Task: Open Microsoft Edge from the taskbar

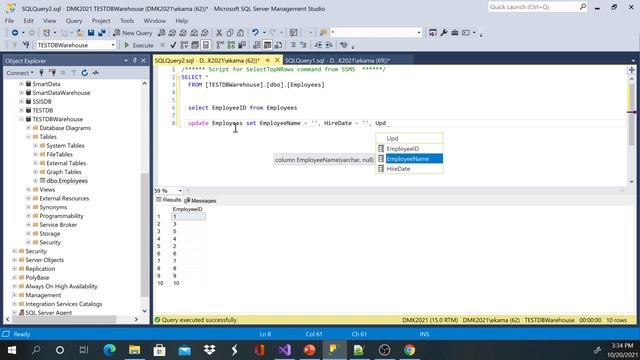Action: coord(109,350)
